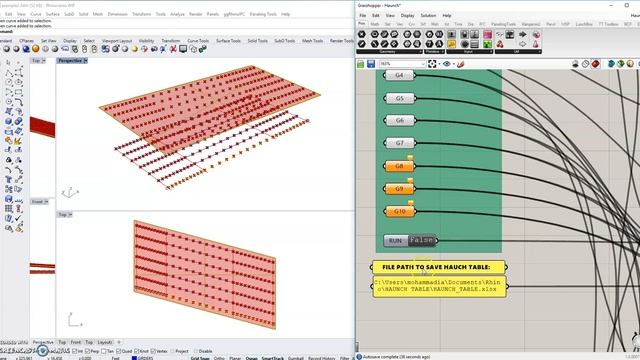Switch to the Curve Tools tab in Rhino
The width and height of the screenshot is (640, 360).
point(198,41)
